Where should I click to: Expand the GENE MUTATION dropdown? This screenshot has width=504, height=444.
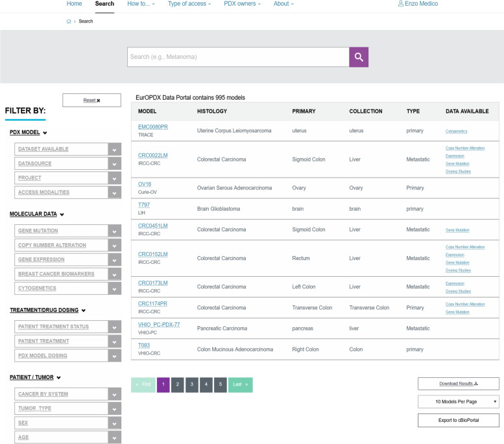pos(68,231)
